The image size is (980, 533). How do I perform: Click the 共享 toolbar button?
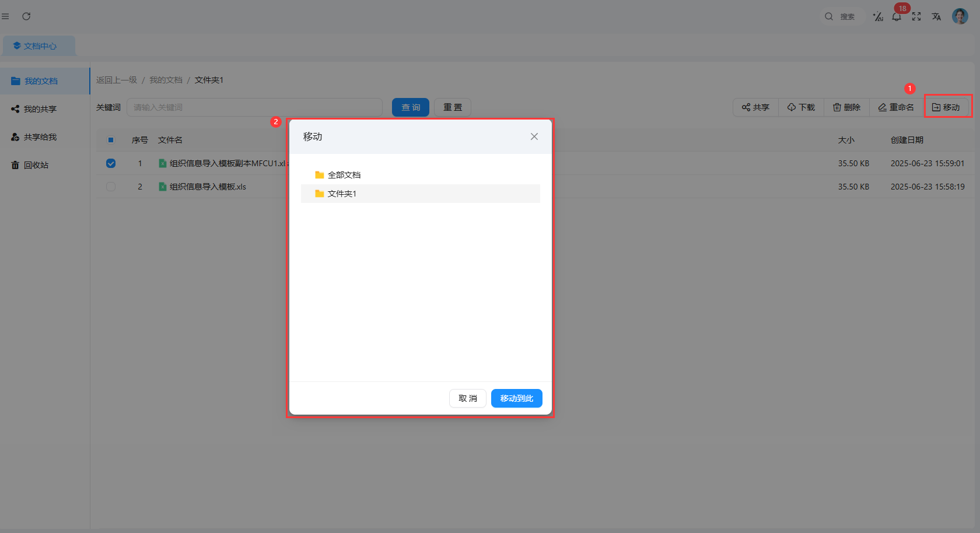[x=755, y=107]
